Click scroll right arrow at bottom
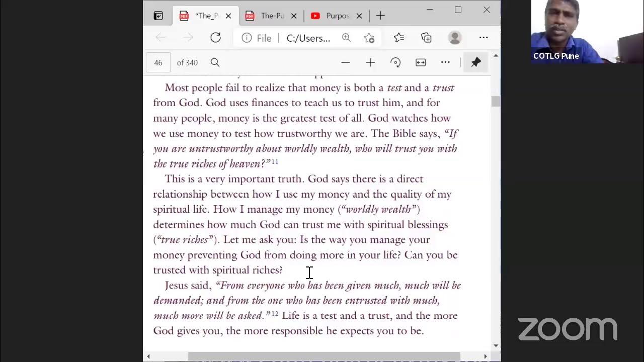The image size is (644, 362). click(x=485, y=356)
